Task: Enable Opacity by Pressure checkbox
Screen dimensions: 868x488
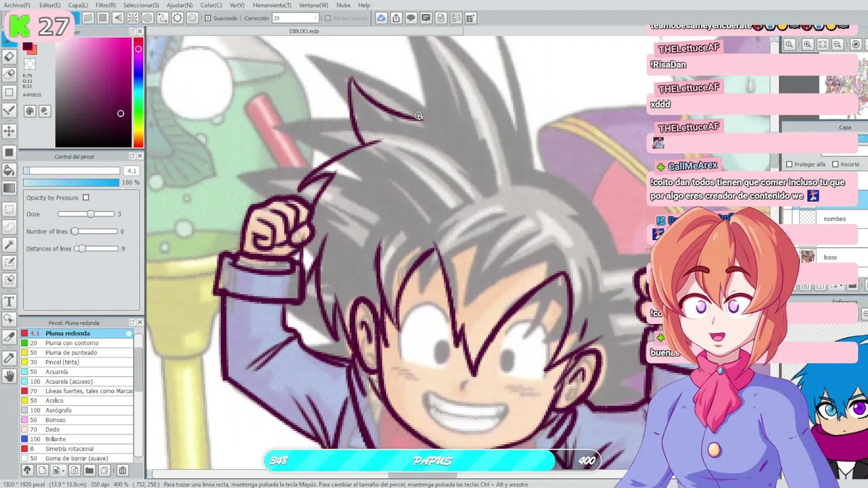Action: [x=85, y=198]
